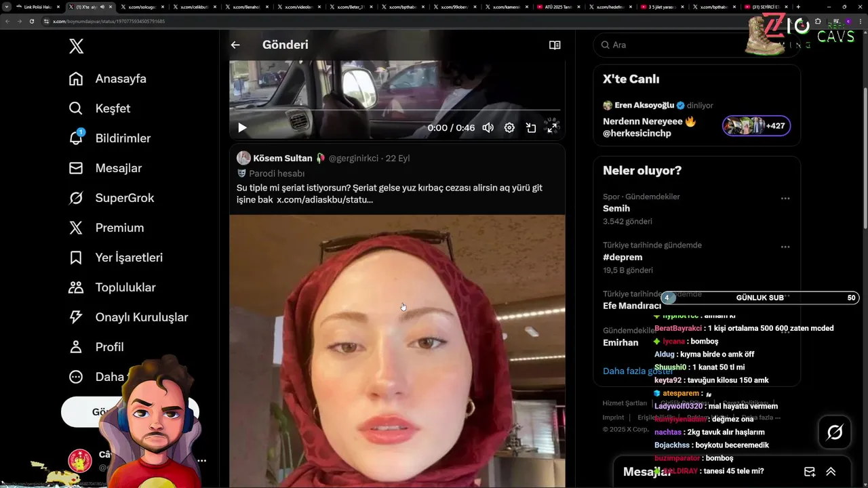Click the account avatar at bottom left
The width and height of the screenshot is (868, 488).
point(80,461)
